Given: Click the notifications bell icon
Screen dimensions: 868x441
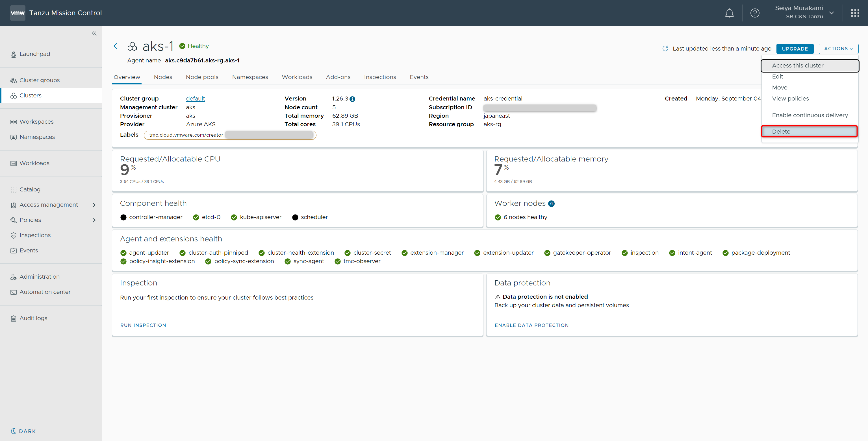Looking at the screenshot, I should coord(729,13).
